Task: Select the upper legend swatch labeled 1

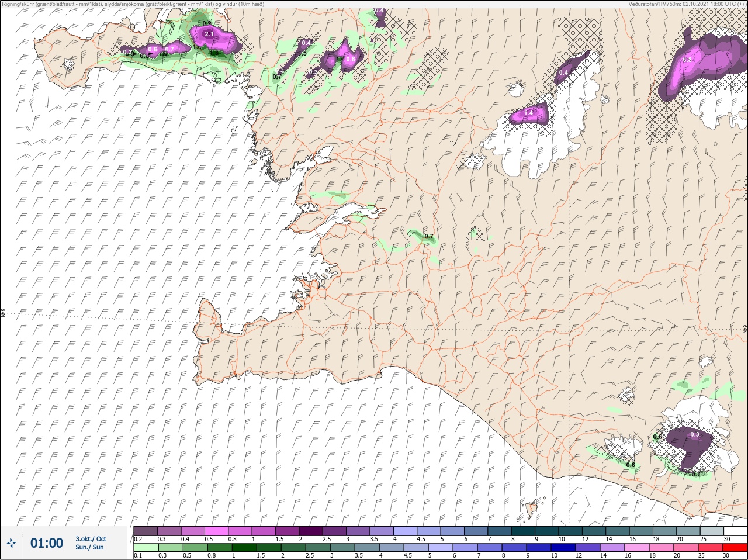Action: pyautogui.click(x=264, y=531)
